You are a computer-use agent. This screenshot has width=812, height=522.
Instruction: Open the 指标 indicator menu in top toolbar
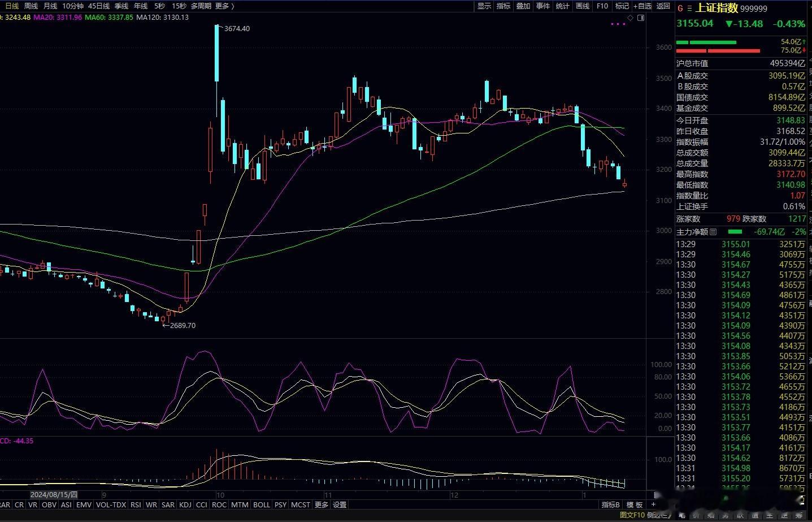pyautogui.click(x=503, y=6)
